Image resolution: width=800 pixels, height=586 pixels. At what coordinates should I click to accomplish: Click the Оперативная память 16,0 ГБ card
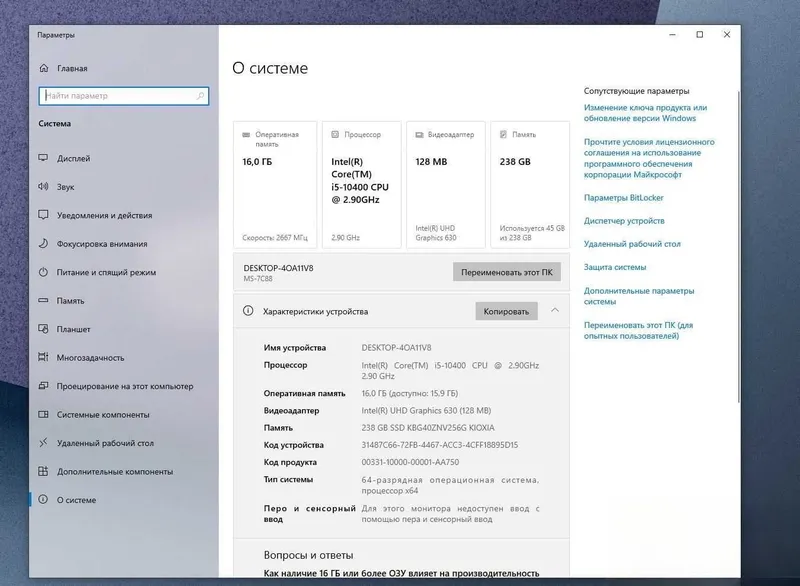coord(275,185)
